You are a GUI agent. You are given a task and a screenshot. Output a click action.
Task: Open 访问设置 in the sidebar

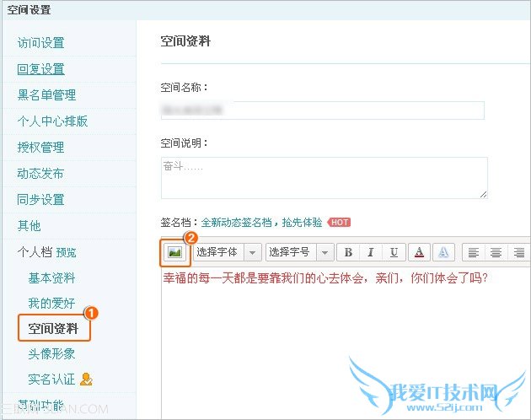41,43
